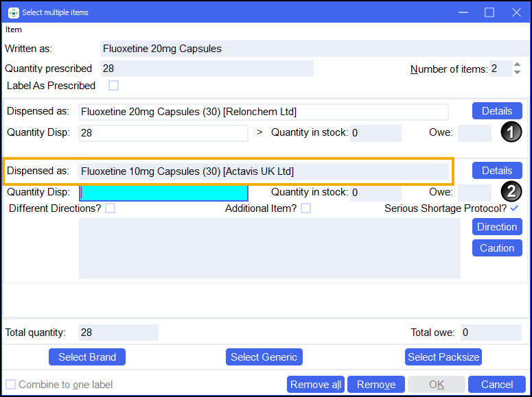Decrease the Number of items value
Screen dimensions: 532x397
517,72
